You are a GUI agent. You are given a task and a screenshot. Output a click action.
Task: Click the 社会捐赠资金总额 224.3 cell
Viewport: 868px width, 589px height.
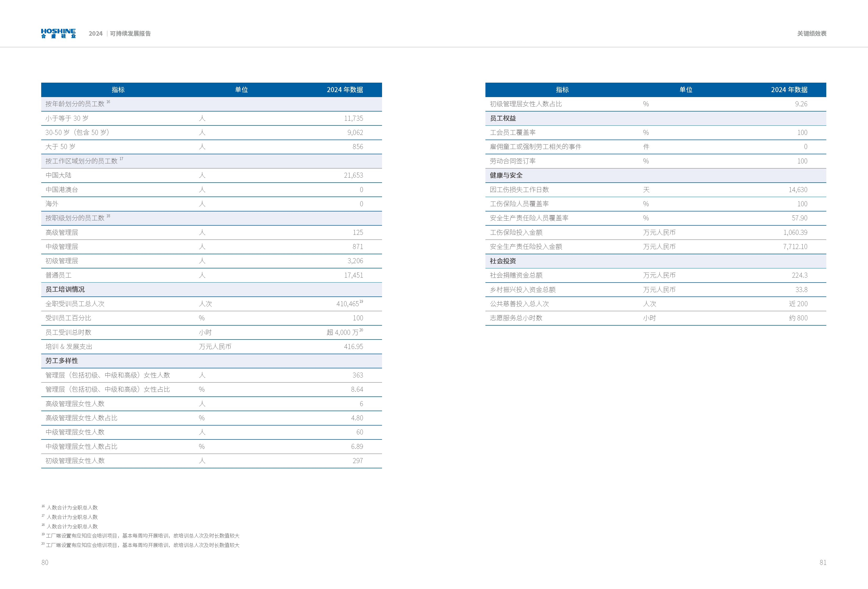[x=800, y=275]
